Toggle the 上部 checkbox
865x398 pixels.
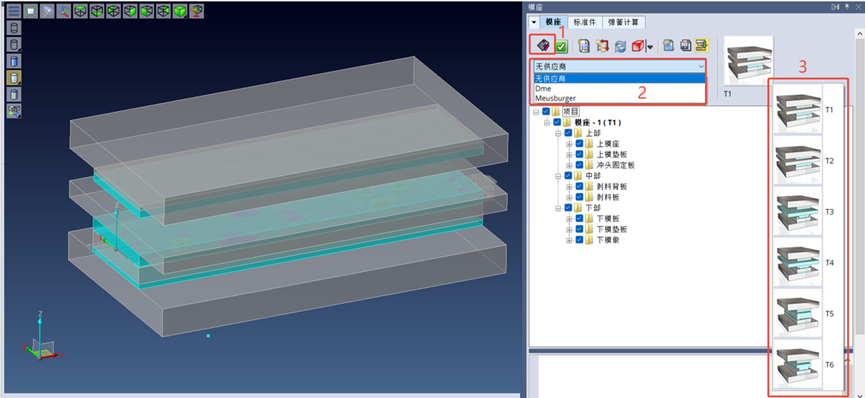568,133
